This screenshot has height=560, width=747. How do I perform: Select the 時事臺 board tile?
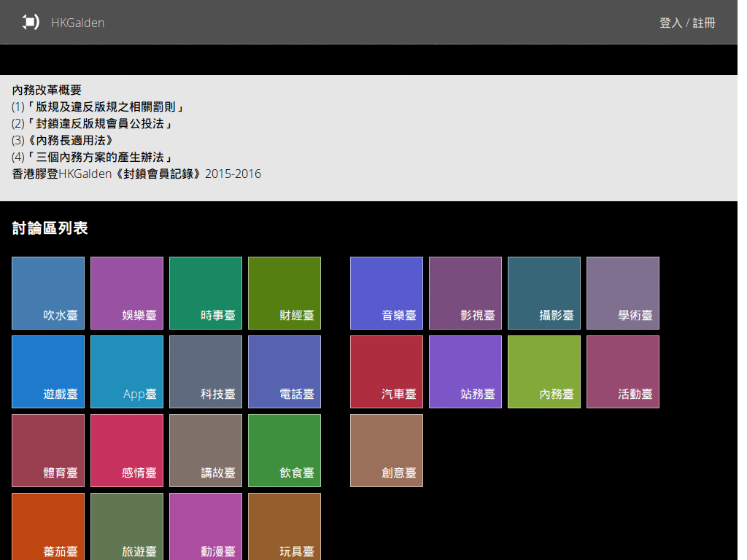(206, 293)
